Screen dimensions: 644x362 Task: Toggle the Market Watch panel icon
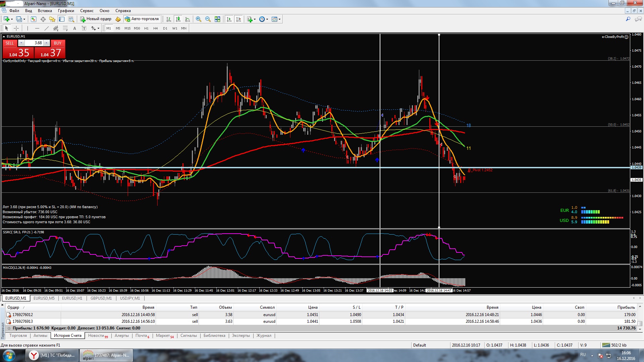click(x=34, y=19)
